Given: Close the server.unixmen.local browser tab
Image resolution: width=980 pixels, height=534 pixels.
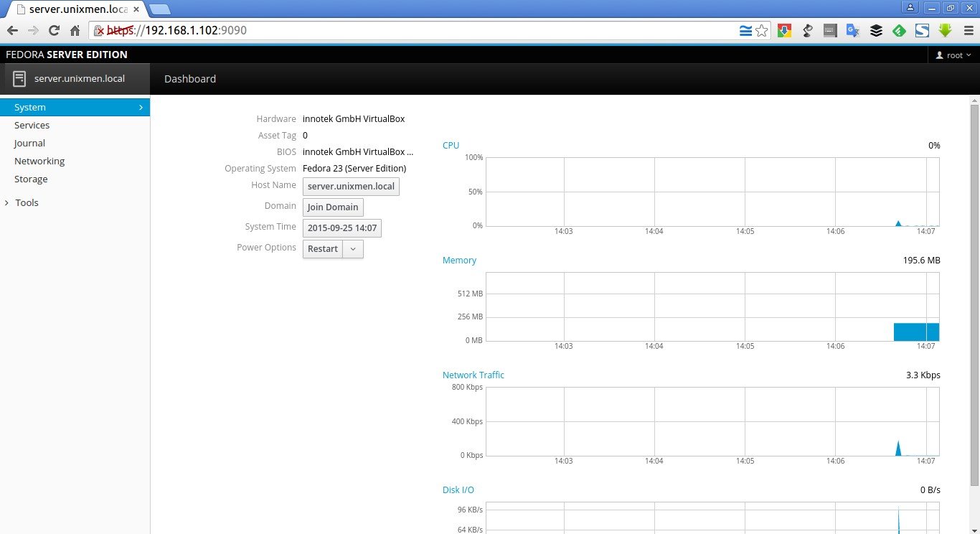Looking at the screenshot, I should 136,9.
